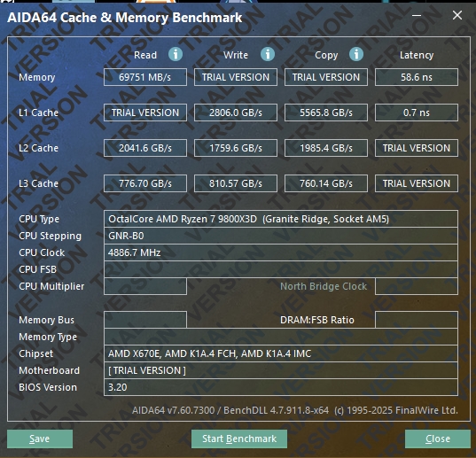476x458 pixels.
Task: Select the Memory Copy TRIAL VERSION field
Action: tap(326, 77)
